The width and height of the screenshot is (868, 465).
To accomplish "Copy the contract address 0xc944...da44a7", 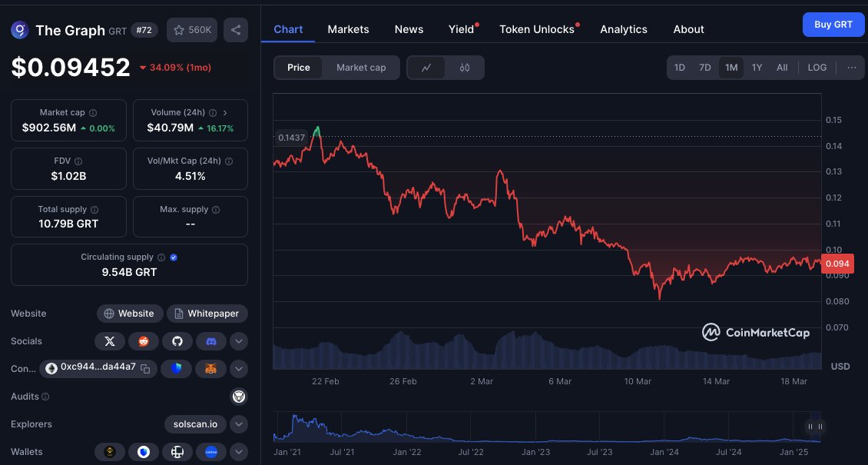I will [147, 367].
